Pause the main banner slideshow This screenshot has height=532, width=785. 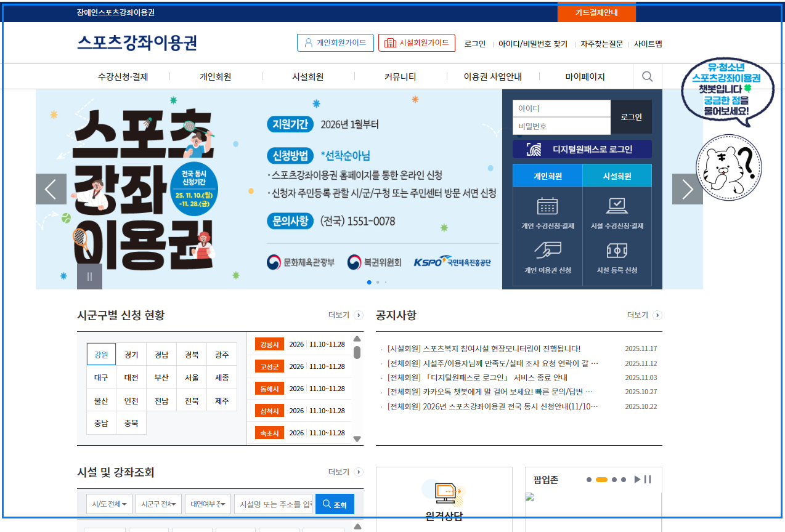(x=89, y=276)
